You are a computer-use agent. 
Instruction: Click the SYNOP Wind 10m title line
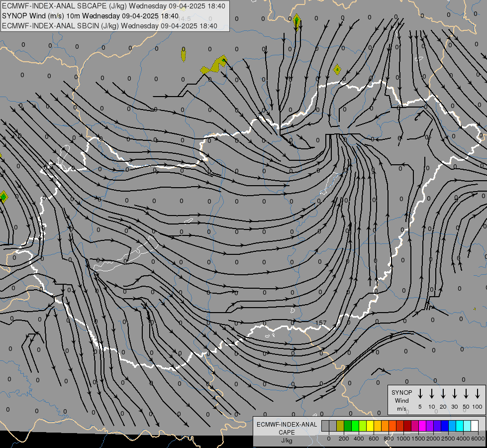[x=90, y=16]
